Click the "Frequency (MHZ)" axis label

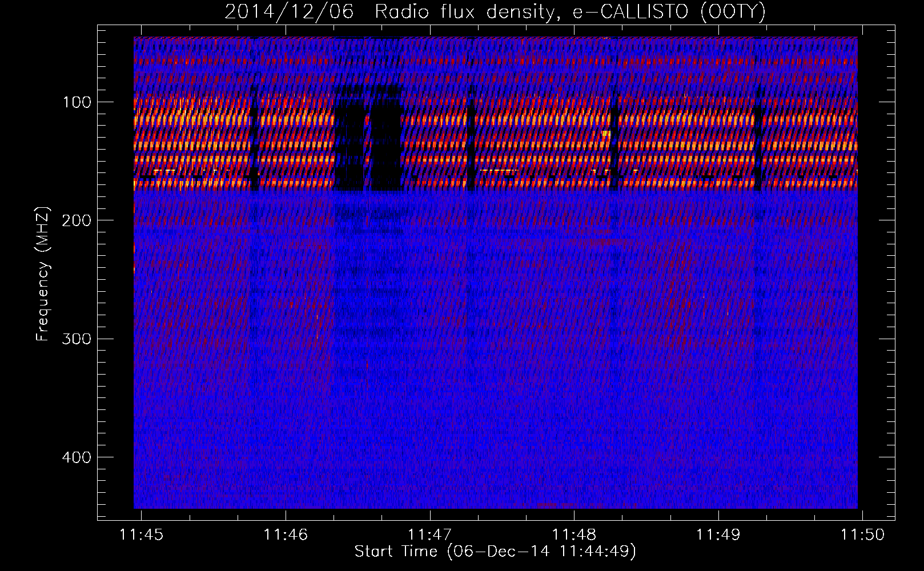pyautogui.click(x=43, y=274)
